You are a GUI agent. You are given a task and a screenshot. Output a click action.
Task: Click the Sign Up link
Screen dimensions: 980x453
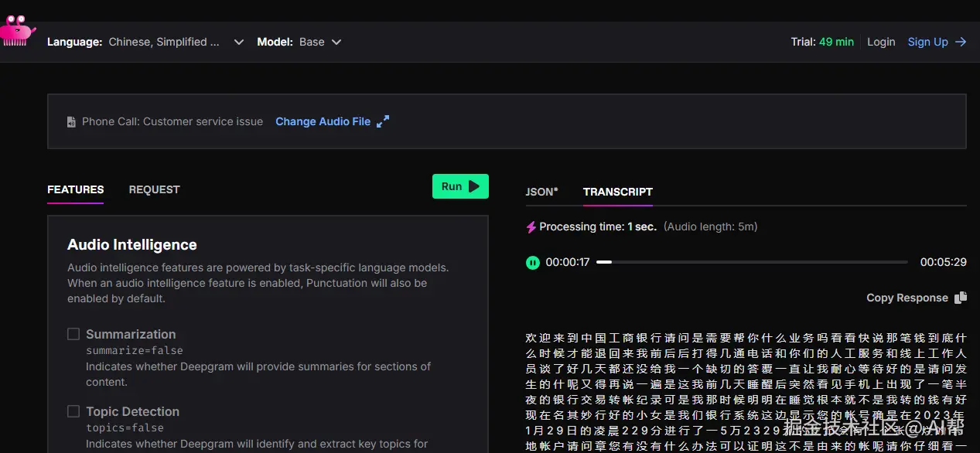tap(927, 42)
